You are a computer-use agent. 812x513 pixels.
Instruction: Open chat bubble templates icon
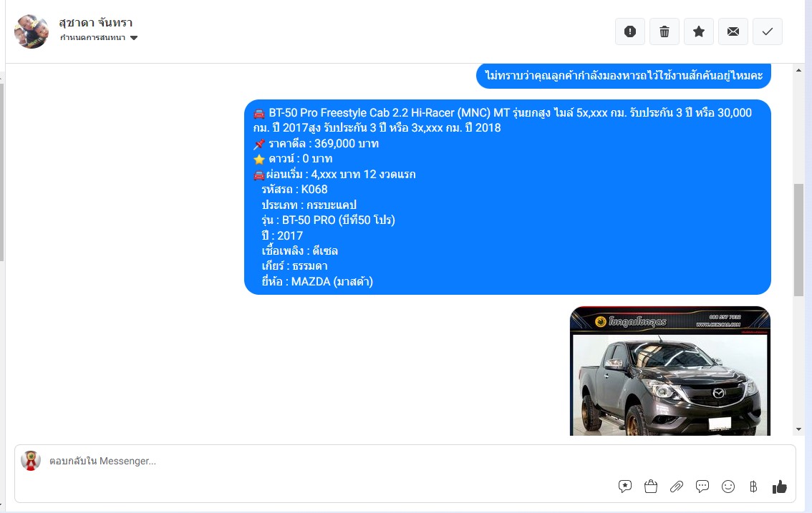702,486
